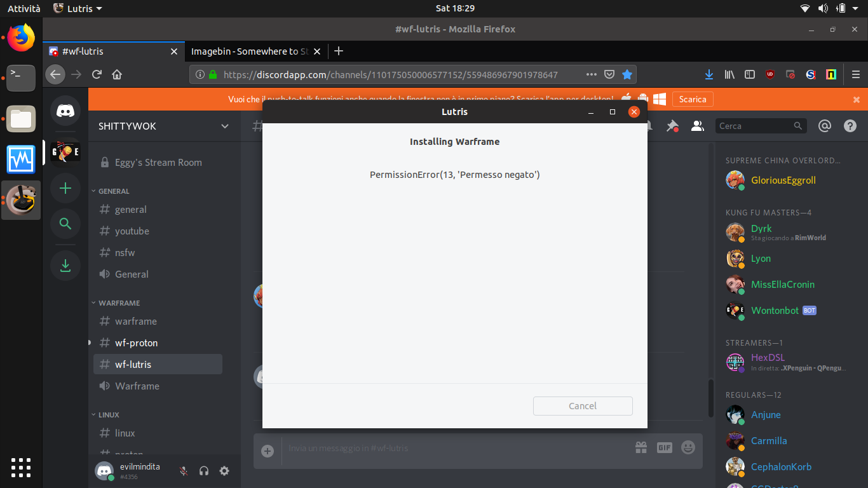Add a server with the plus icon
Viewport: 868px width, 488px height.
pos(65,188)
